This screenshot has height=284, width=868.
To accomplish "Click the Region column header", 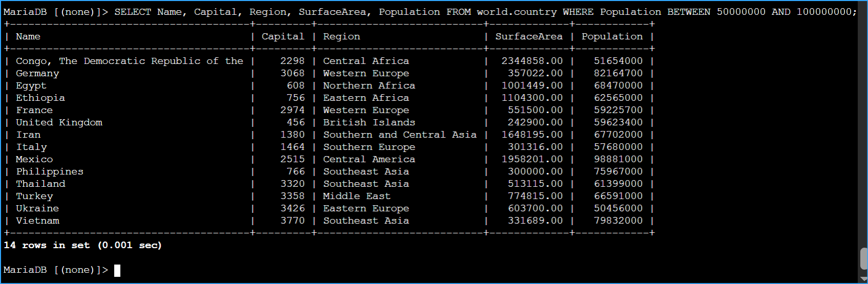I will click(341, 36).
